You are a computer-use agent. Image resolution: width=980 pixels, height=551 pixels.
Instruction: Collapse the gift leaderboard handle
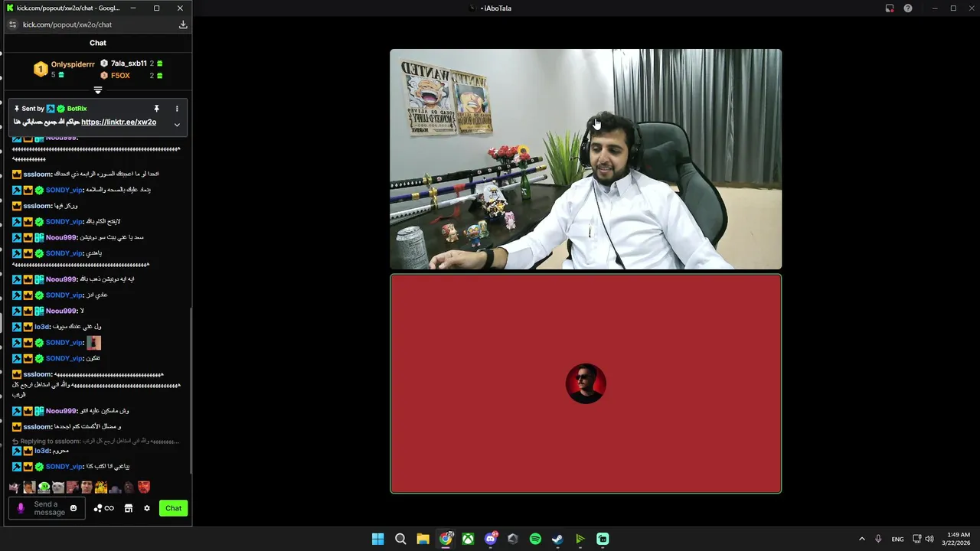pyautogui.click(x=98, y=90)
